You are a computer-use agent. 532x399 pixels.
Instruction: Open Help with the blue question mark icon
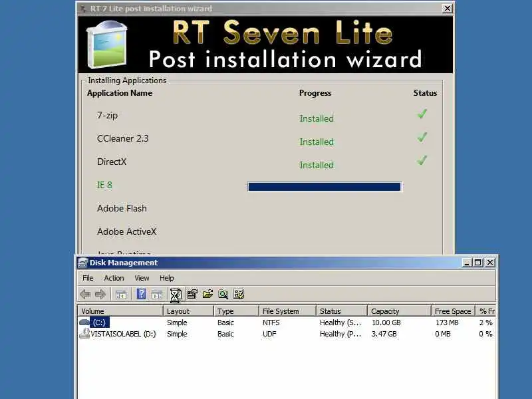tap(141, 294)
